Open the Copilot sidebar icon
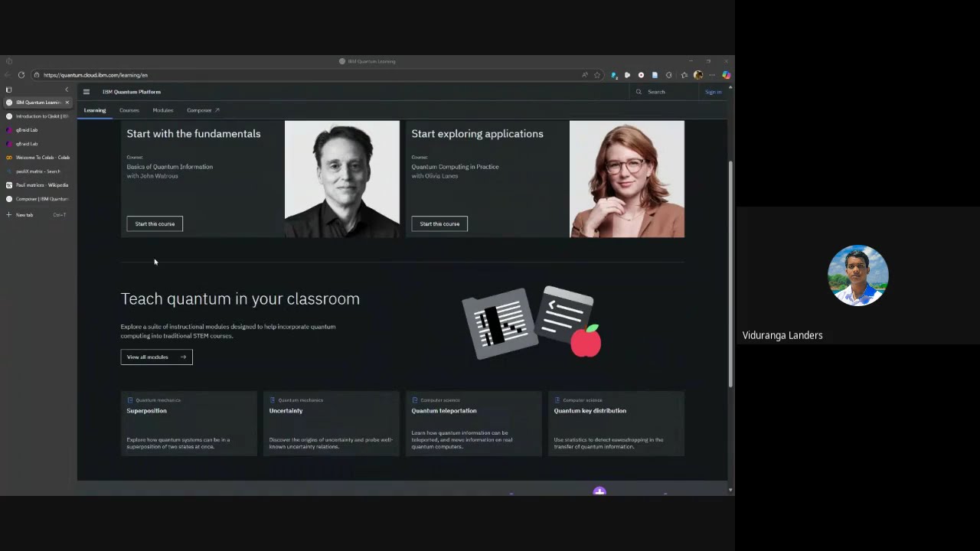 (x=726, y=75)
